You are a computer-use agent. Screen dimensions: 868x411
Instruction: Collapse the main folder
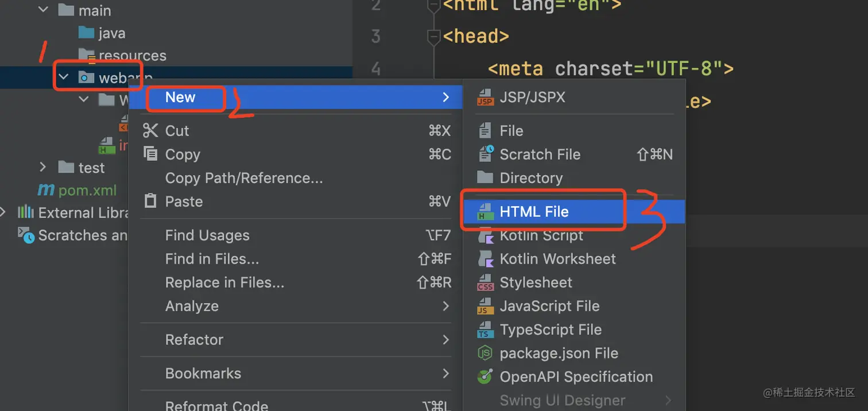[x=44, y=10]
